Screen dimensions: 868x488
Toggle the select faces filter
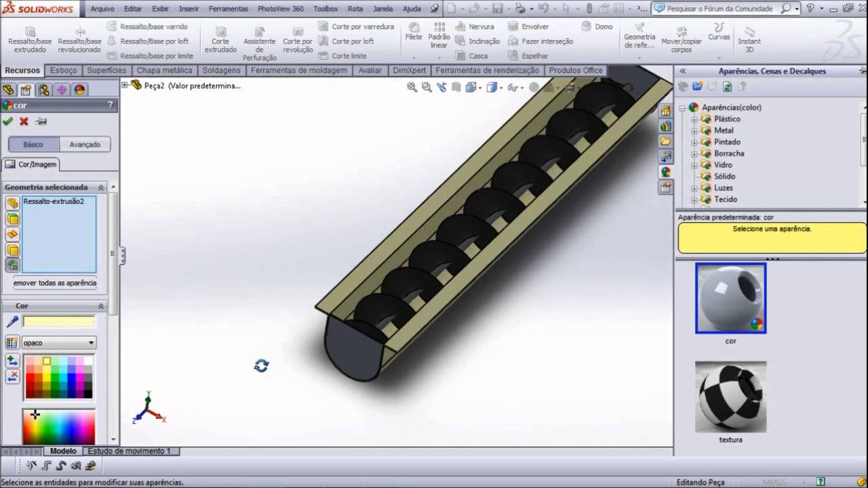click(12, 219)
